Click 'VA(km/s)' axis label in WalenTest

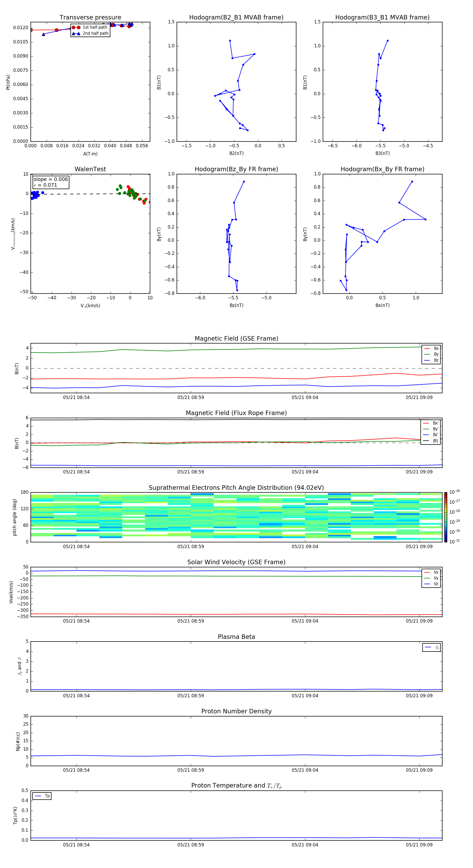pyautogui.click(x=90, y=306)
